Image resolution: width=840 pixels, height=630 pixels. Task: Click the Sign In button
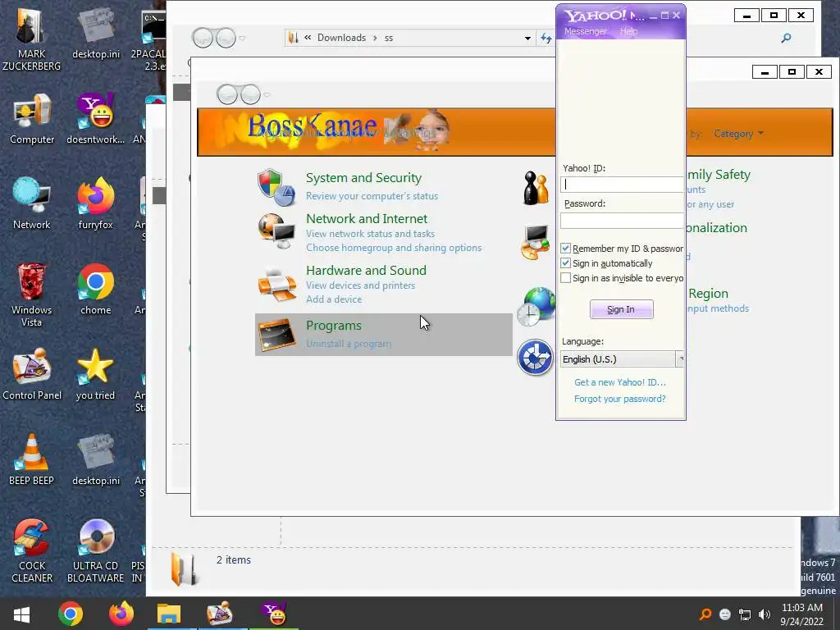622,309
